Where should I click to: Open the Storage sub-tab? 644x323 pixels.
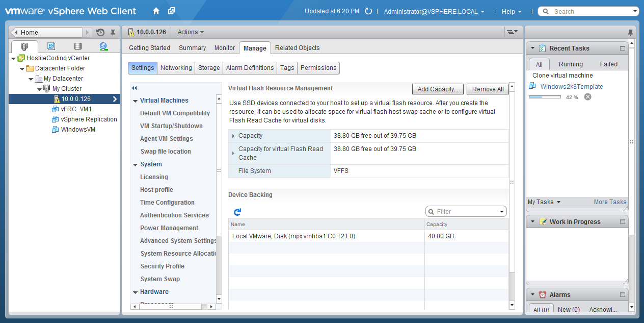pos(209,68)
